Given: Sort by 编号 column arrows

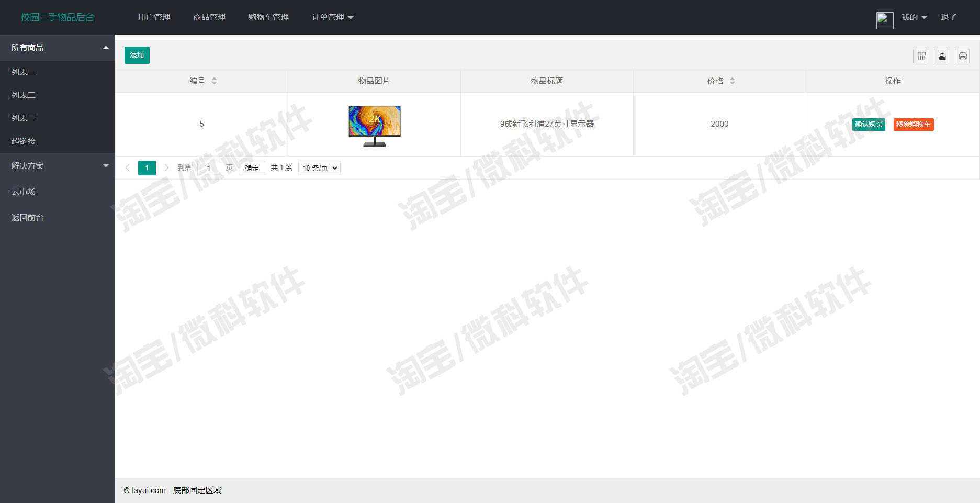Looking at the screenshot, I should tap(214, 81).
